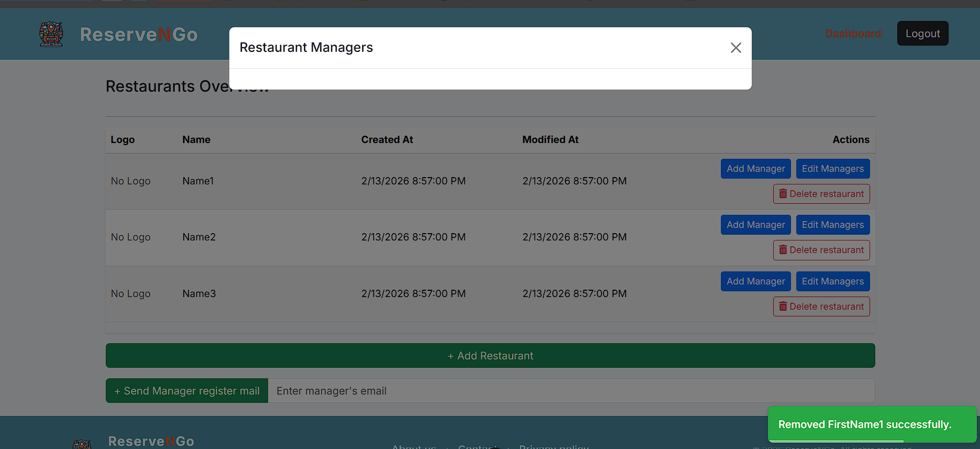Click the footer ReserveNGo logo icon
This screenshot has height=449, width=980.
tap(82, 444)
